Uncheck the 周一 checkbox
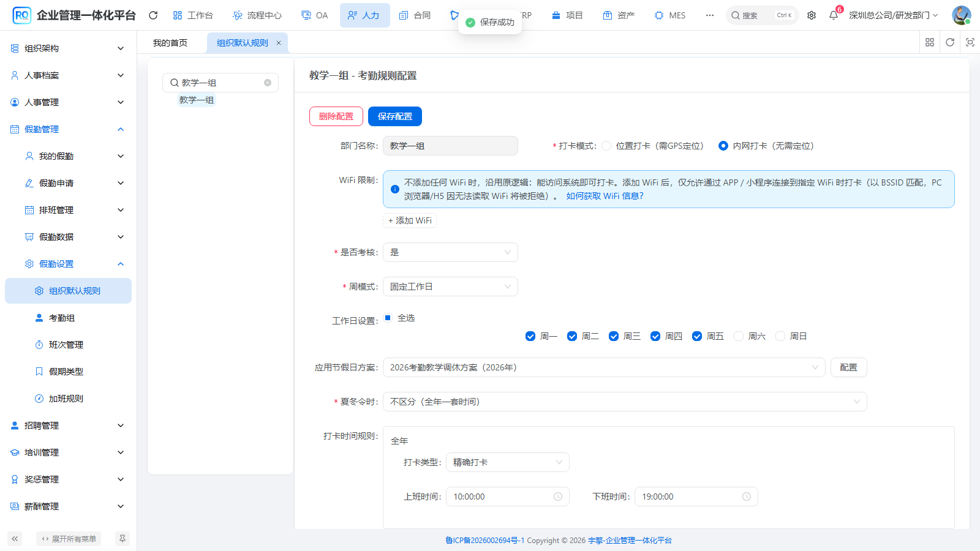Image resolution: width=980 pixels, height=551 pixels. pos(530,336)
